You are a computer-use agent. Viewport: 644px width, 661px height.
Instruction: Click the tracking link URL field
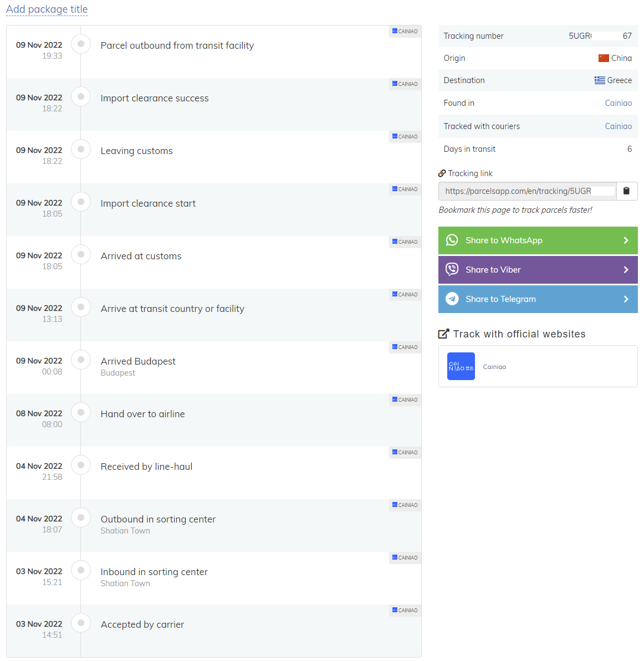[527, 191]
